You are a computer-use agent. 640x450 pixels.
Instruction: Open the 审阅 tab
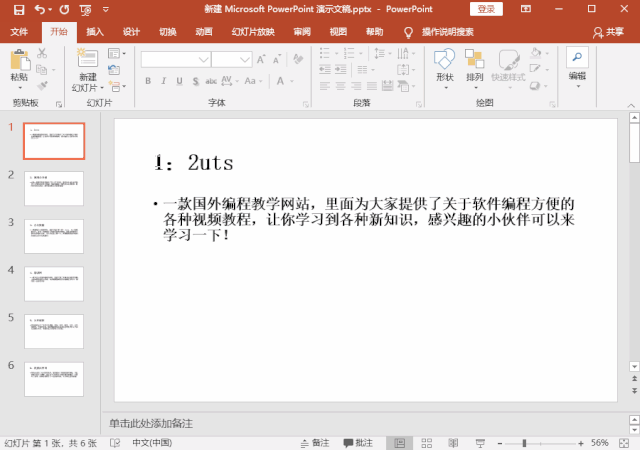(302, 32)
